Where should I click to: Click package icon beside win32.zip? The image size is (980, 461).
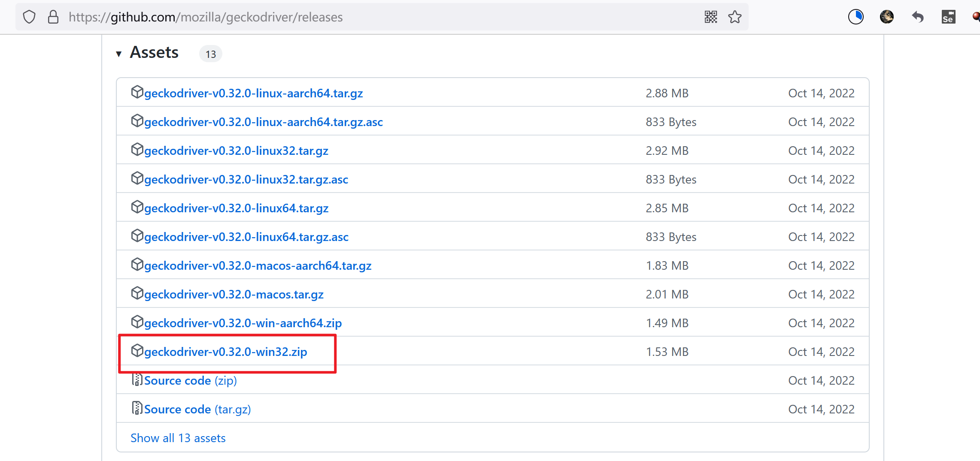137,350
